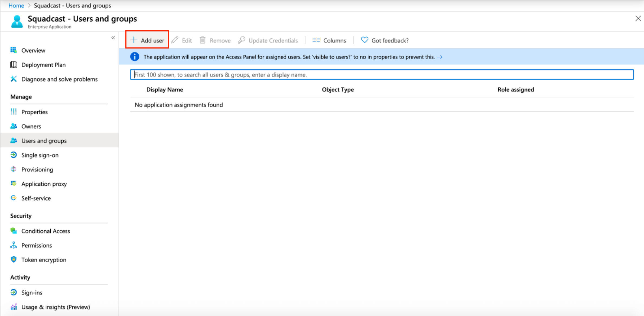
Task: Click the Self-service icon
Action: [x=14, y=198]
